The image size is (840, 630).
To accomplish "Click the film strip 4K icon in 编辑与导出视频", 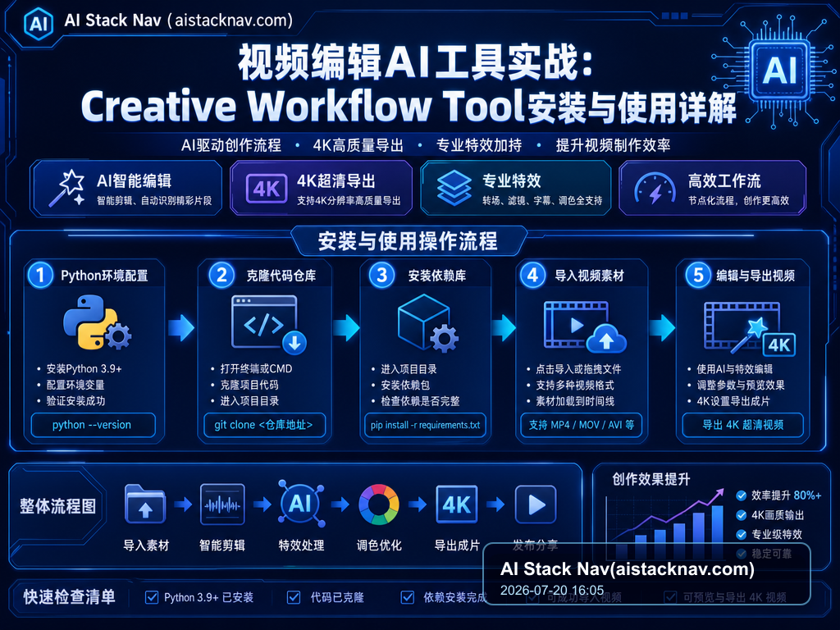I will [749, 328].
